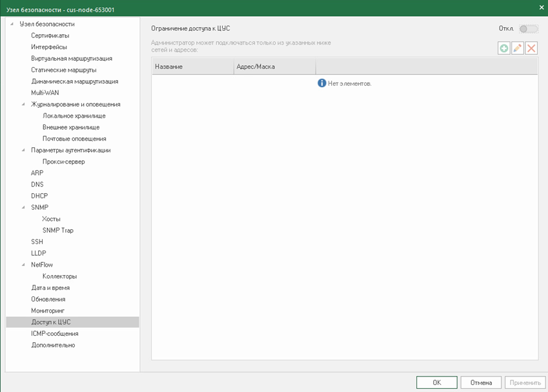This screenshot has height=392, width=548.
Task: Open the Multi-WAN section
Action: tap(45, 92)
